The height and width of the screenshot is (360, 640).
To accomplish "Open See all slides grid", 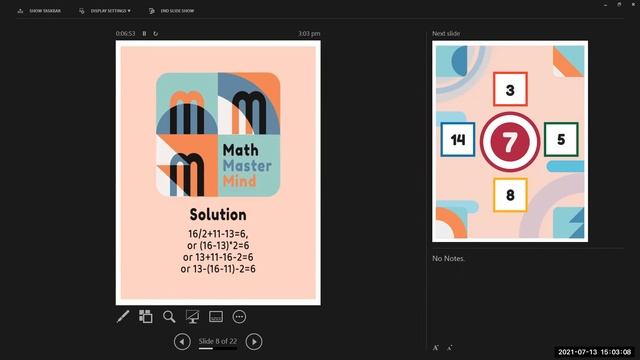I will click(x=146, y=317).
